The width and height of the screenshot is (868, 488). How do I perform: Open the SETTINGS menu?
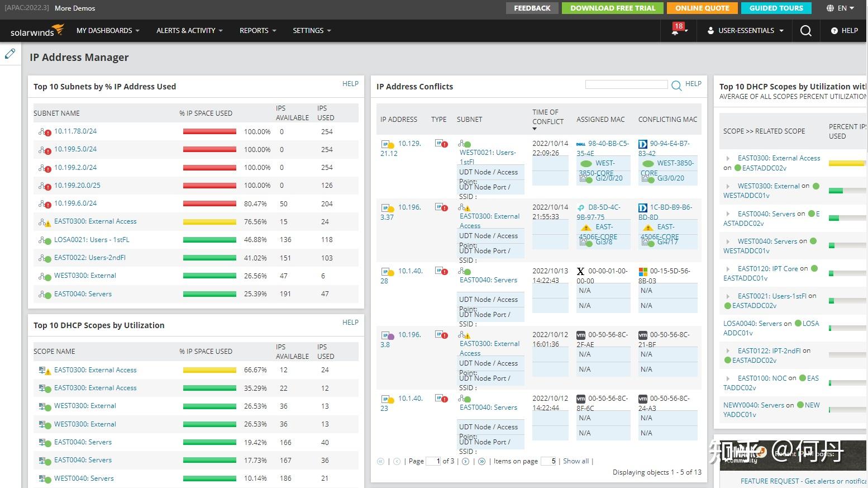point(312,31)
